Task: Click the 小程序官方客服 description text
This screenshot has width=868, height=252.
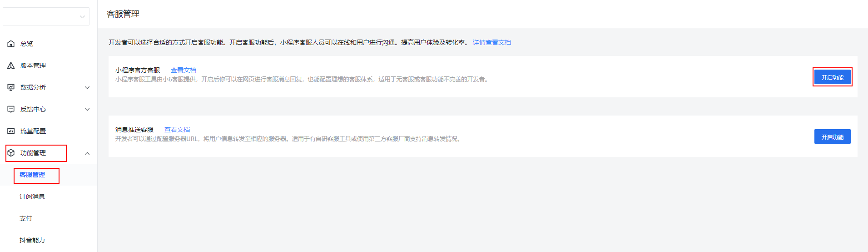Action: coord(303,79)
